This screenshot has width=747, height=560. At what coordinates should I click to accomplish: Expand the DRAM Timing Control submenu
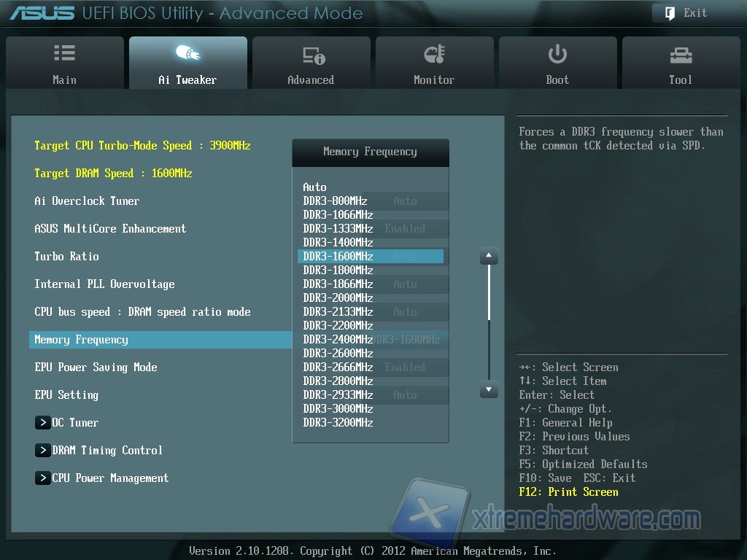pyautogui.click(x=43, y=451)
